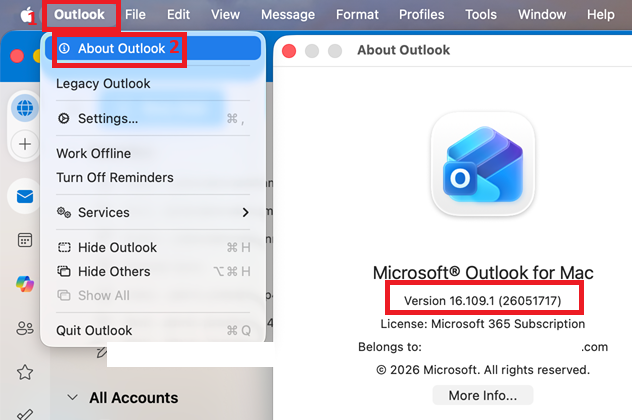The height and width of the screenshot is (420, 632).
Task: Open the Outlook menu in the menu bar
Action: [x=79, y=15]
